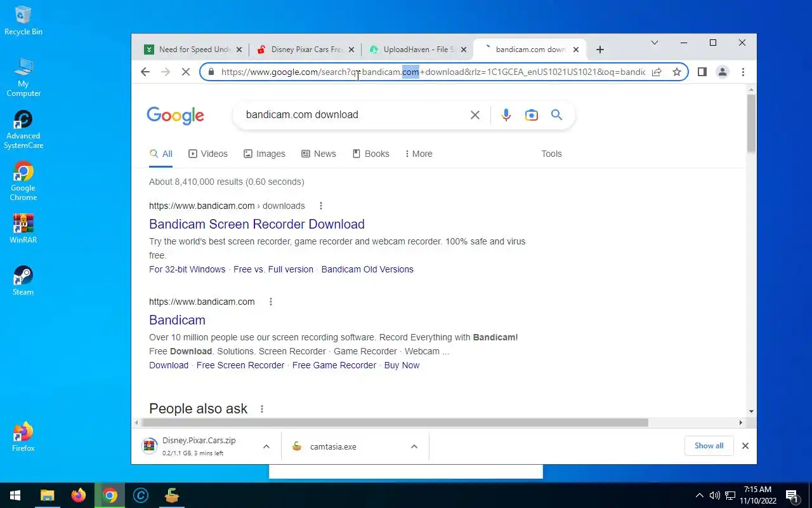Open Google Chrome desktop shortcut

(x=23, y=182)
